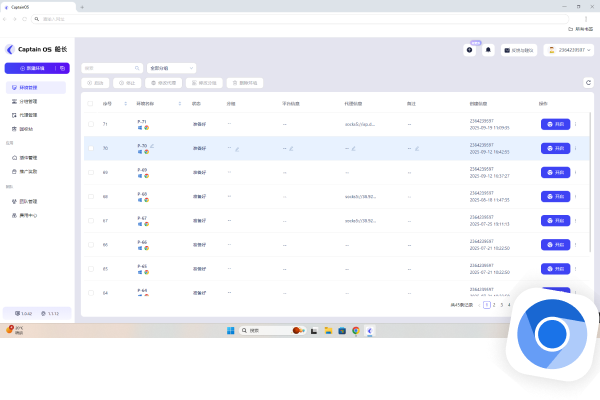
Task: Open the more options menu for row 71
Action: (575, 124)
